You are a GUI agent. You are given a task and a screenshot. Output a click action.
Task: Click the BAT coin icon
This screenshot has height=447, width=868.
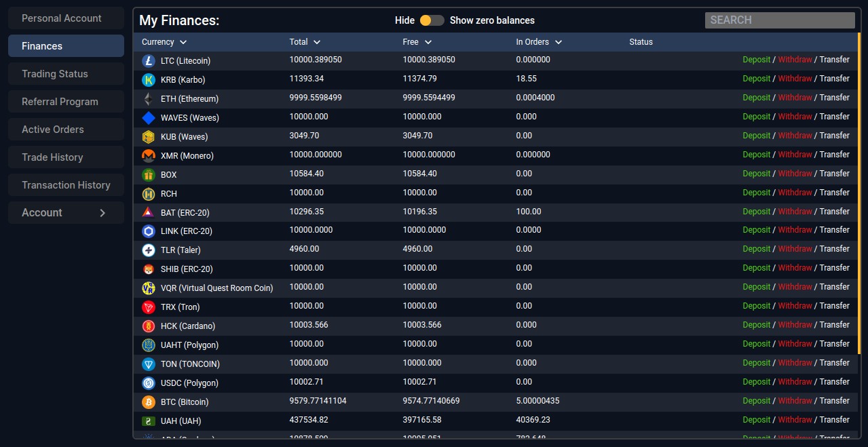[149, 212]
